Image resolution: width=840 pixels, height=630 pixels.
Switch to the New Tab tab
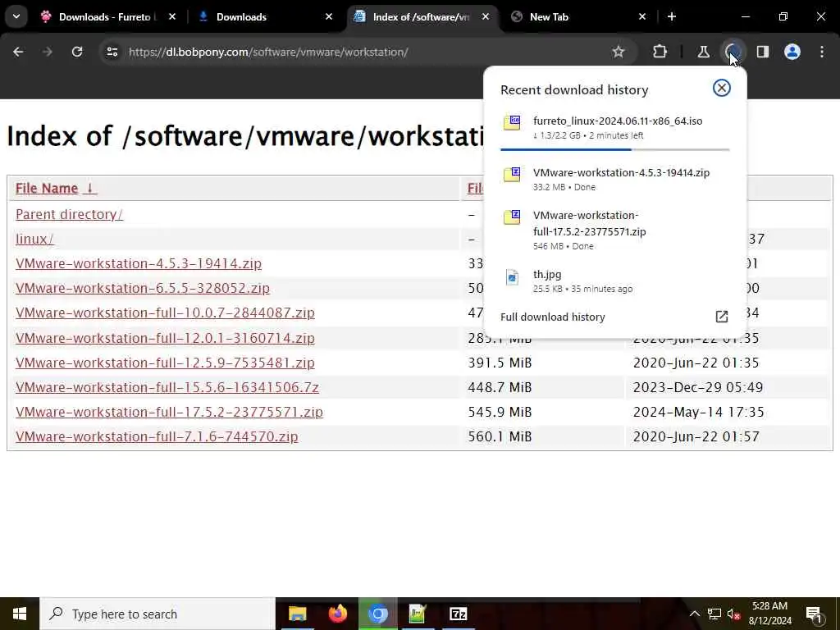(x=577, y=16)
